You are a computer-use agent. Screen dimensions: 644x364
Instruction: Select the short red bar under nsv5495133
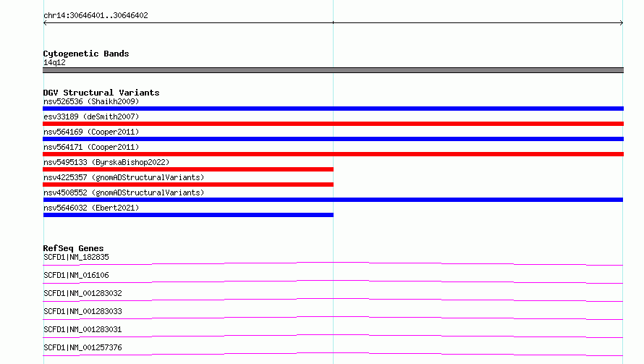[188, 169]
